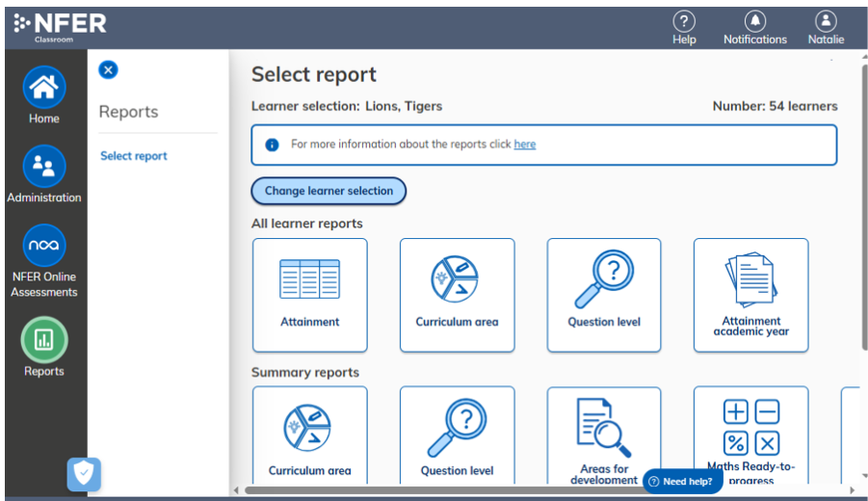Image resolution: width=868 pixels, height=501 pixels.
Task: Open Curriculum area report under All learner reports
Action: [x=458, y=295]
